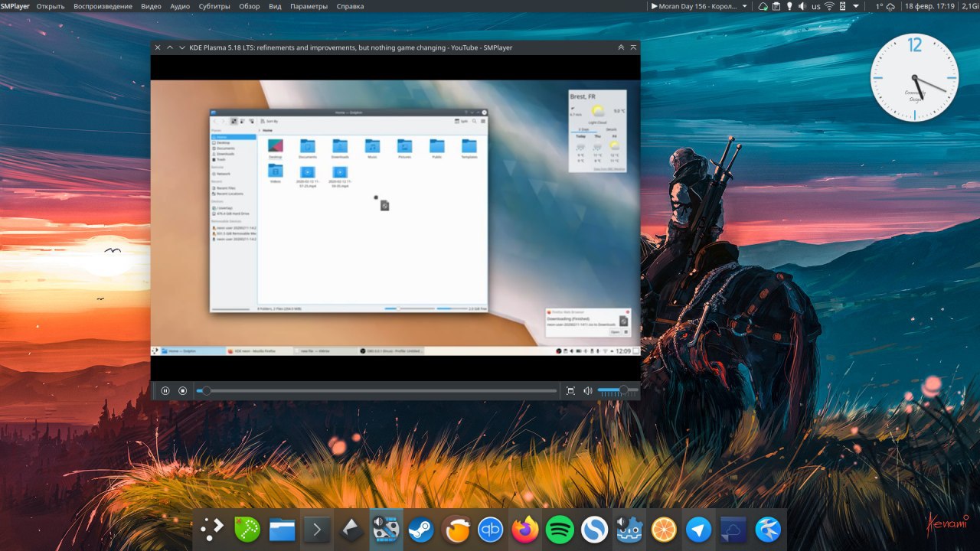This screenshot has height=551, width=980.
Task: Expand hidden system tray icons arrow
Action: pos(855,6)
